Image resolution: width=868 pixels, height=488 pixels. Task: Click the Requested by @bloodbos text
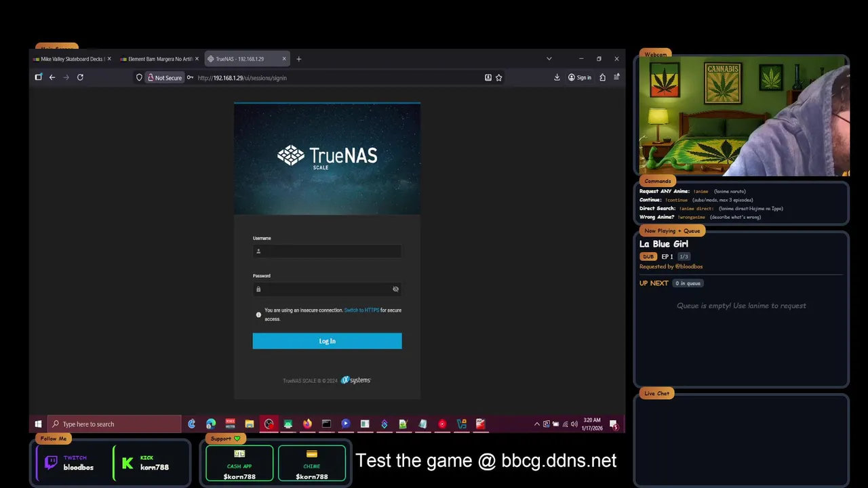pos(671,266)
